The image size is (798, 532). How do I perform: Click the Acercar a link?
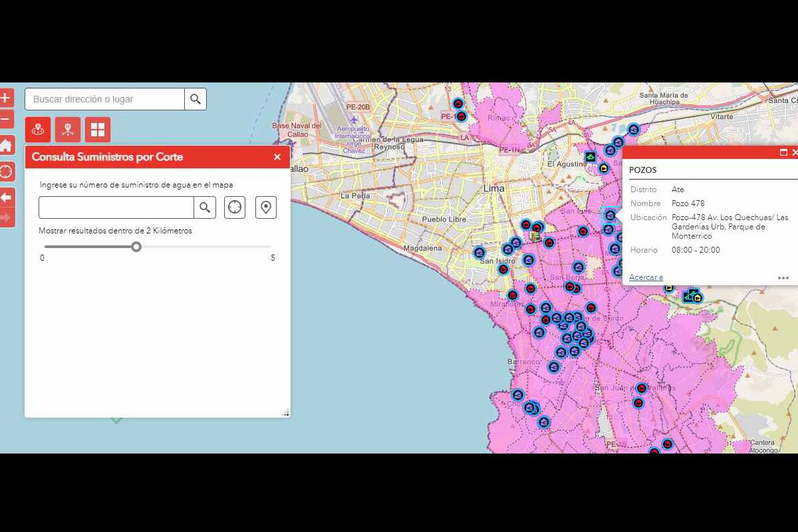tap(646, 277)
